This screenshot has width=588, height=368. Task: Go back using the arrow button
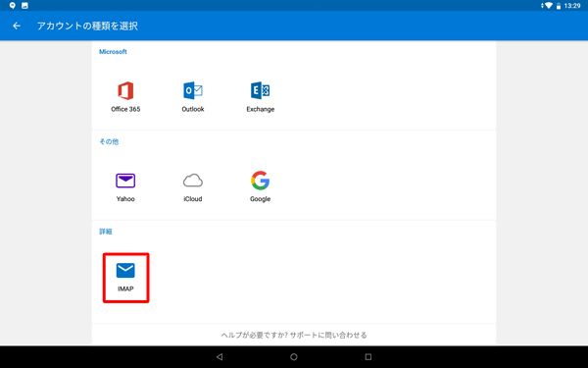point(17,26)
